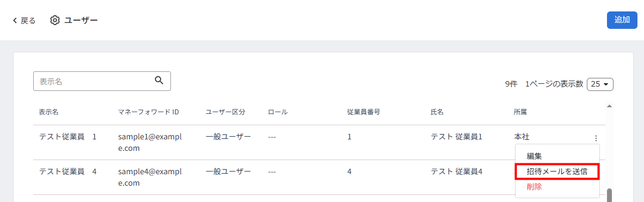Click the gear icon beside ユーザー
The image size is (644, 202).
click(55, 20)
